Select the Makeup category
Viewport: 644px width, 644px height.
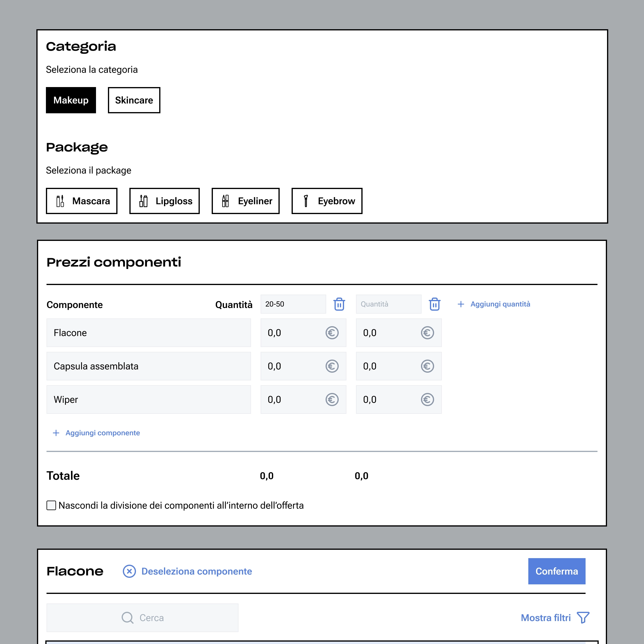(x=71, y=100)
